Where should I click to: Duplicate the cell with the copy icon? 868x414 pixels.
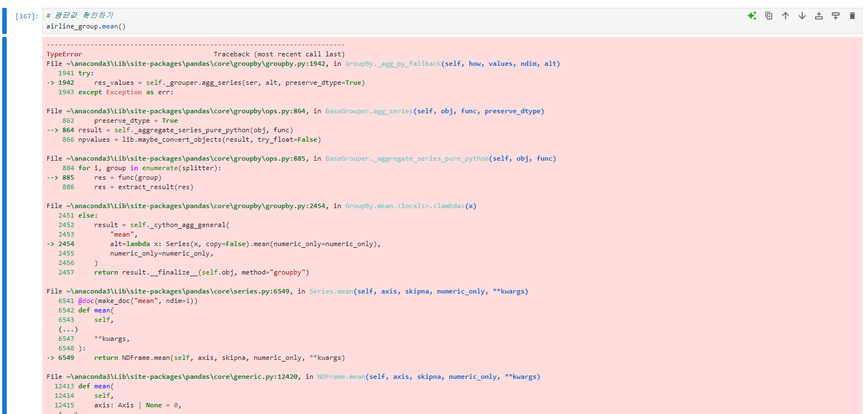click(769, 16)
